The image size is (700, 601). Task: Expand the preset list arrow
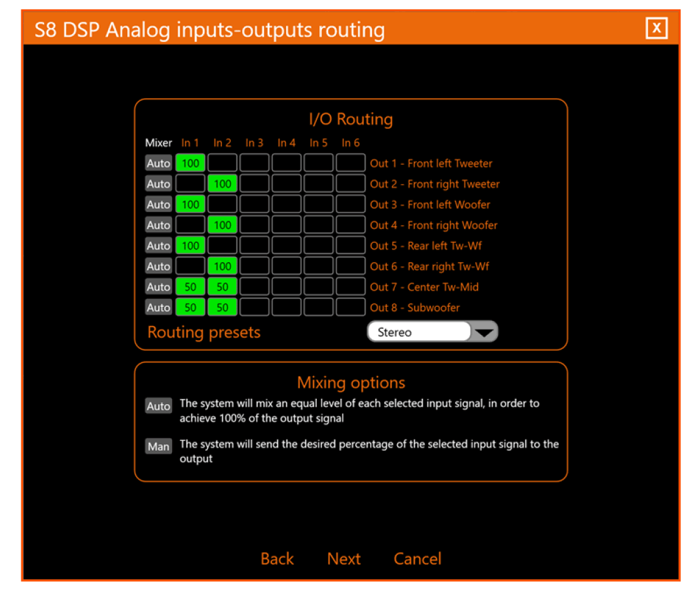pos(484,331)
